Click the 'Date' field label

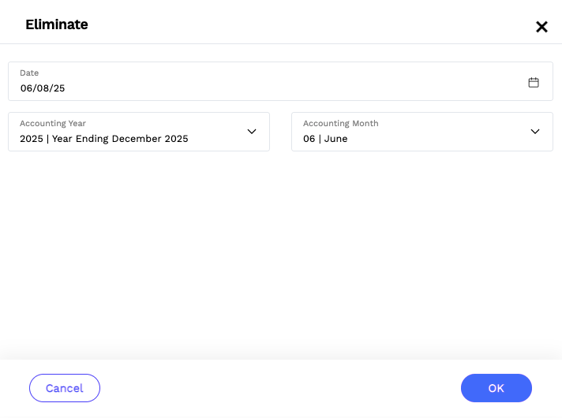pyautogui.click(x=29, y=73)
